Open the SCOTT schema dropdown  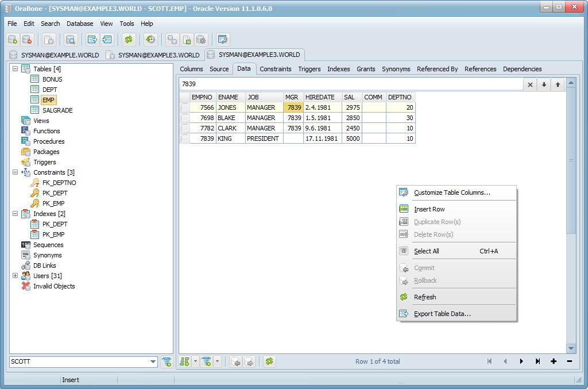click(153, 361)
